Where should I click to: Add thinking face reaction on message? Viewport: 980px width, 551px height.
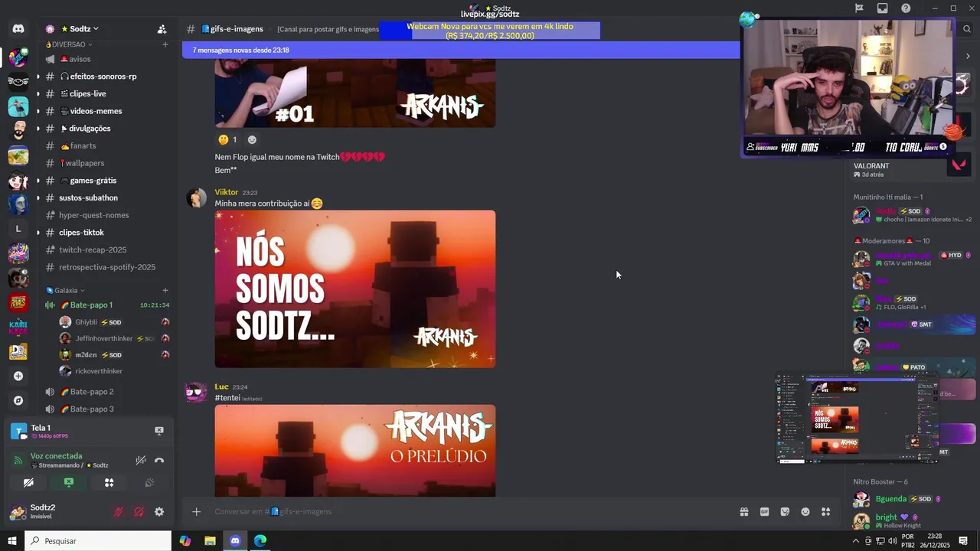pyautogui.click(x=227, y=140)
